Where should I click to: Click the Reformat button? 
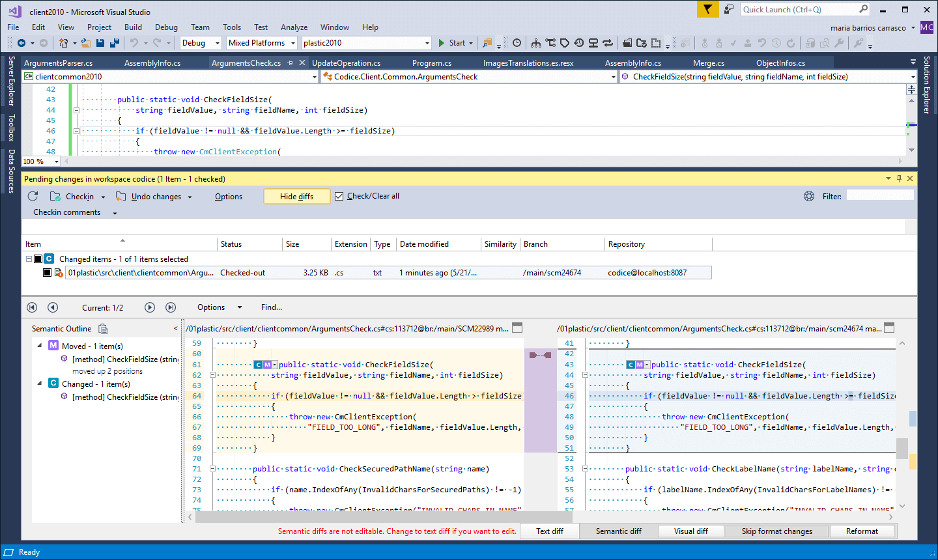862,531
